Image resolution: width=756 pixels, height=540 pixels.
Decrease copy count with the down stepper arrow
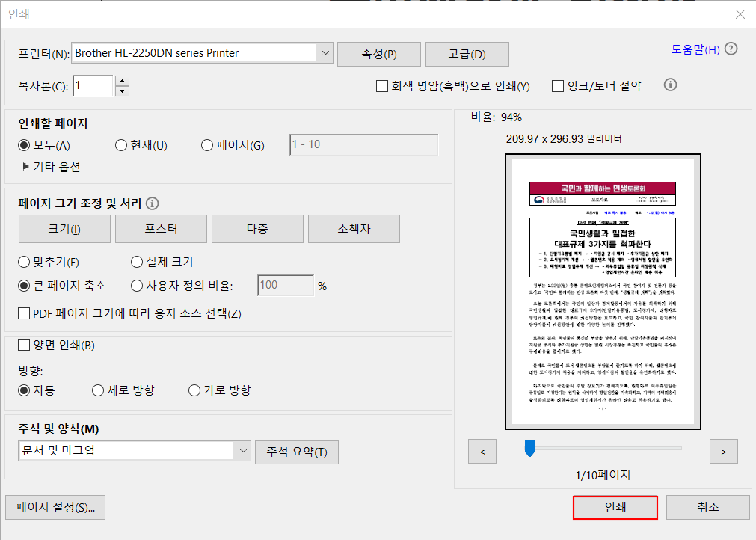coord(121,90)
